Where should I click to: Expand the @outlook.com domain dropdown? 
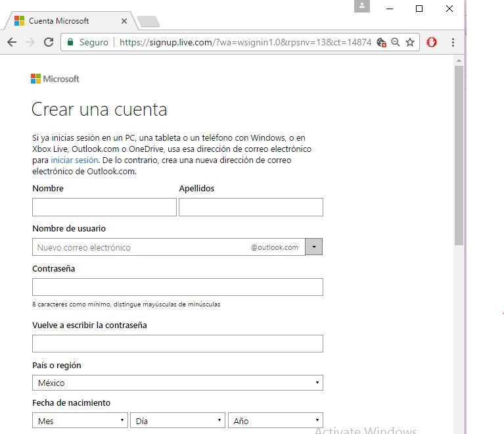pos(314,247)
